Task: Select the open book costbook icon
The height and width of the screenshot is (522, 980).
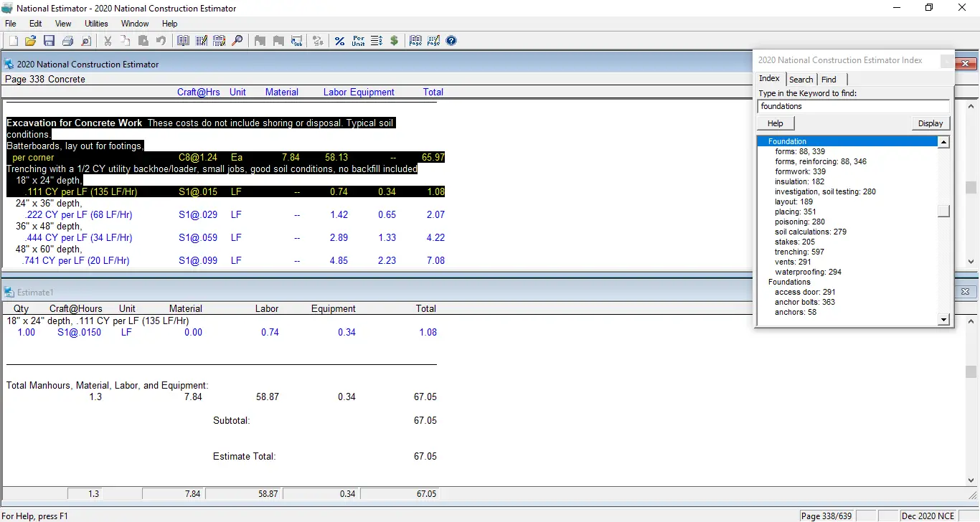Action: pyautogui.click(x=183, y=41)
